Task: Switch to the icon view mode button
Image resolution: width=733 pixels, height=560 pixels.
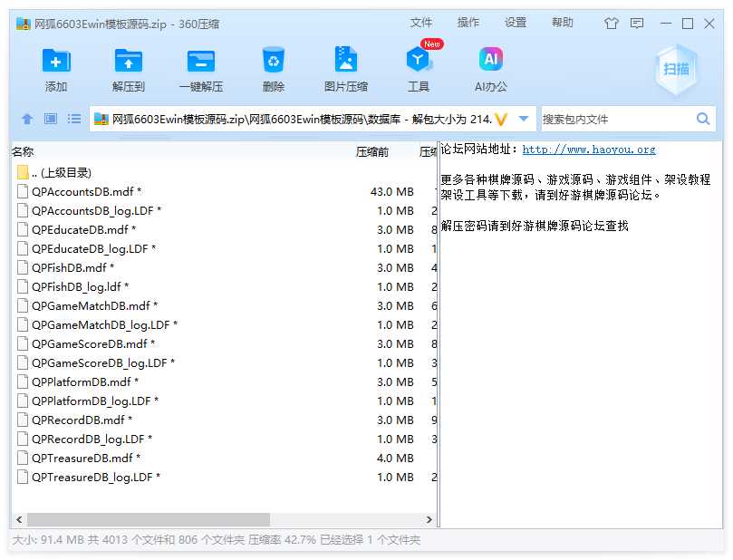Action: (51, 119)
